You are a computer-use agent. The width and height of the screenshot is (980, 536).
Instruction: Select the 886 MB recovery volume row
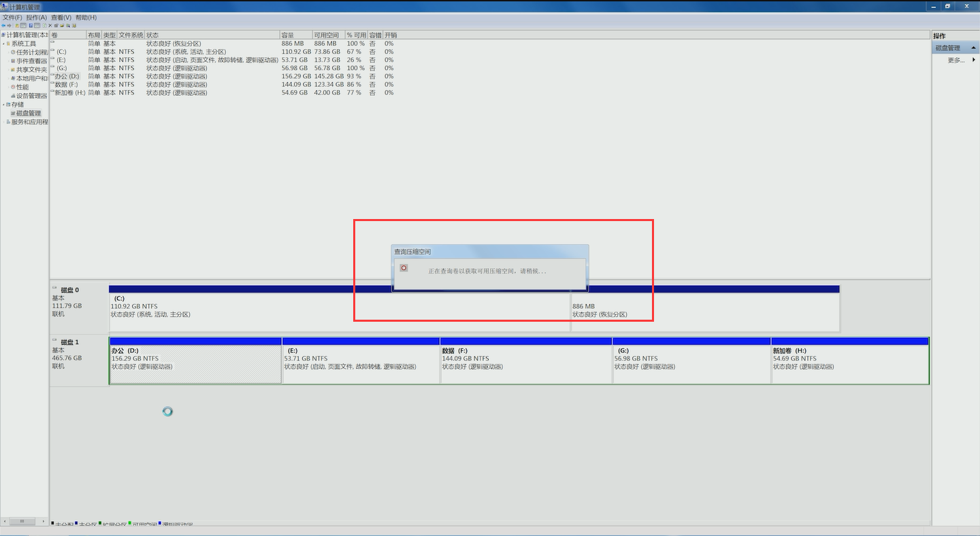click(223, 44)
